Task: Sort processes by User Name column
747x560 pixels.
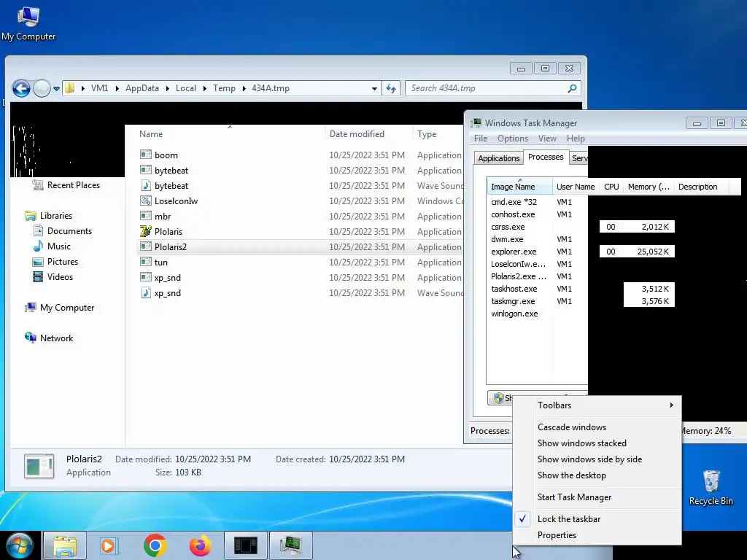Action: point(576,187)
